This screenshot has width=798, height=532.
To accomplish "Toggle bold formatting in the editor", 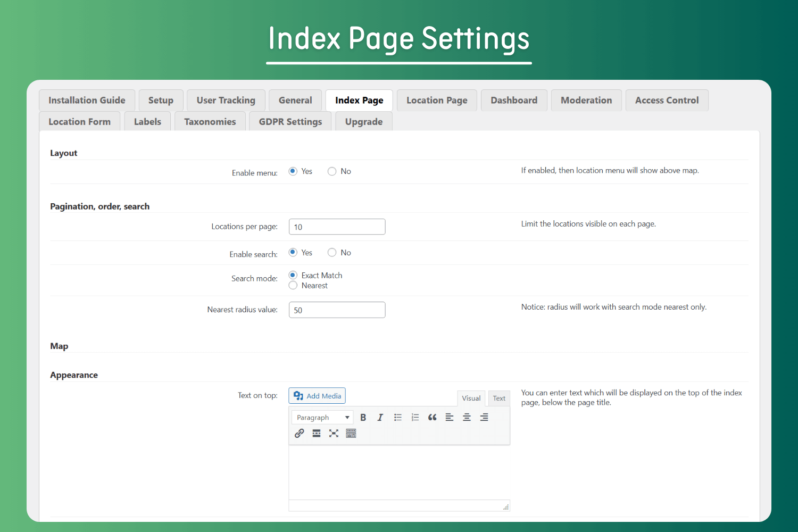I will click(363, 418).
